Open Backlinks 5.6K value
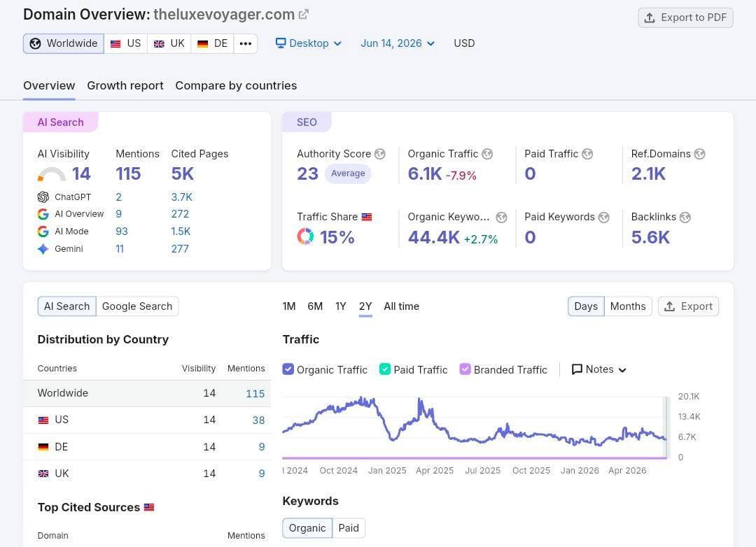Image resolution: width=756 pixels, height=547 pixels. [x=650, y=237]
